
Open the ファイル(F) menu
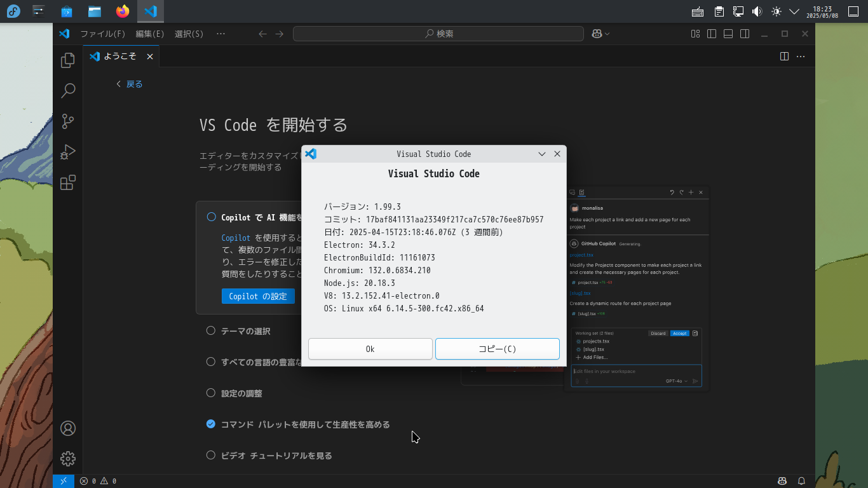(103, 34)
